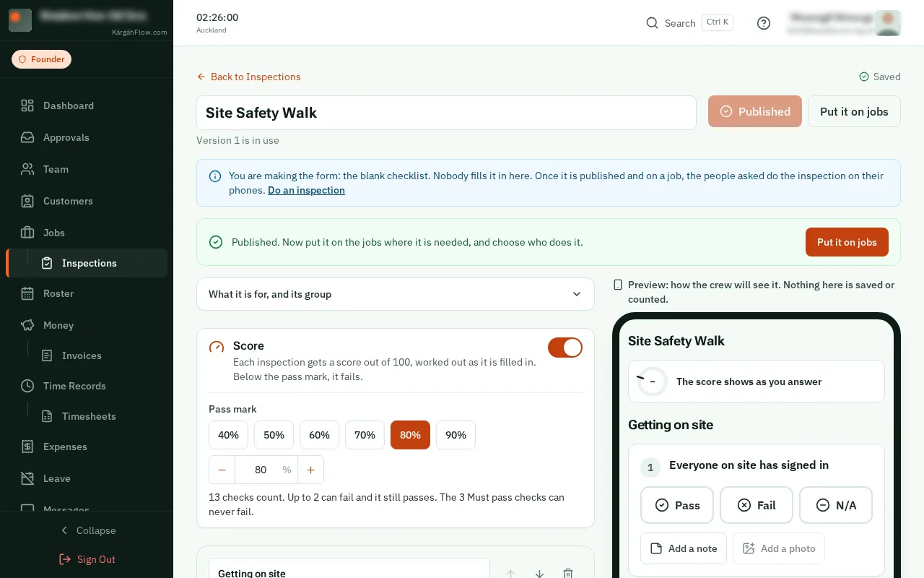Click the green Saved checkmark icon

(864, 77)
